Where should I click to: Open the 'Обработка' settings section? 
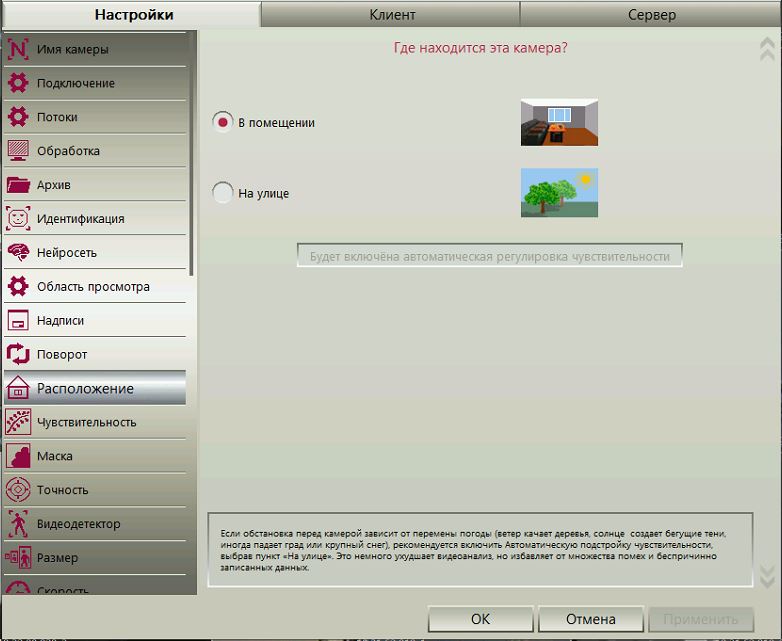pos(95,151)
